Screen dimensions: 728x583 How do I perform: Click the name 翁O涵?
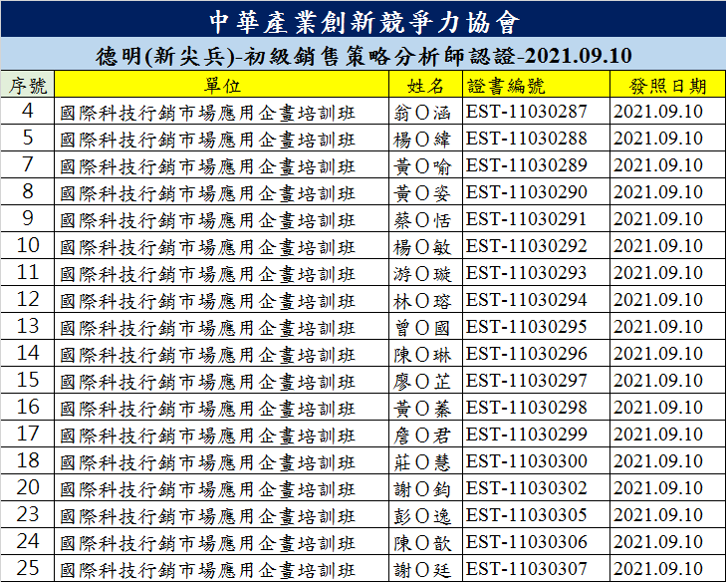(422, 113)
